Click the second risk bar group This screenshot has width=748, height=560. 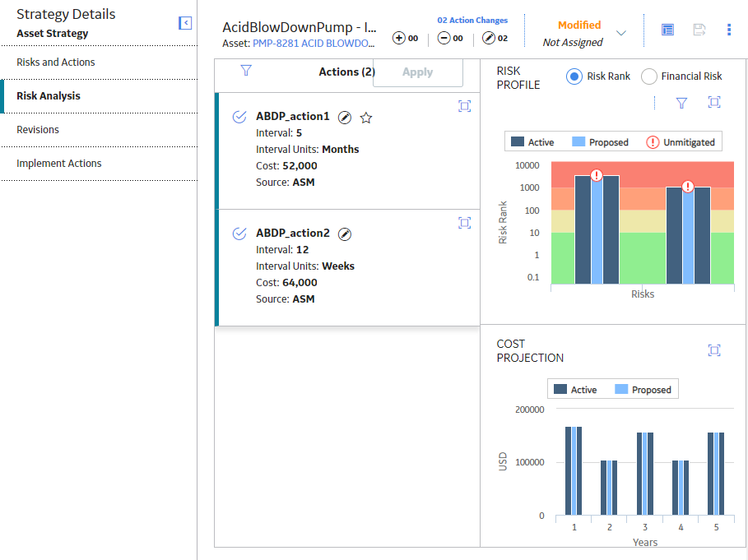click(688, 235)
